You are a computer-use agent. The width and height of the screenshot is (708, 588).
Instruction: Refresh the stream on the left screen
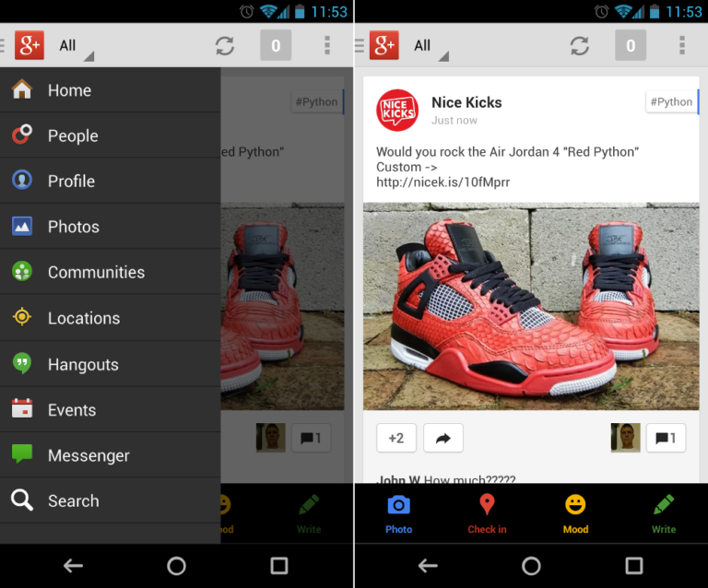tap(224, 45)
